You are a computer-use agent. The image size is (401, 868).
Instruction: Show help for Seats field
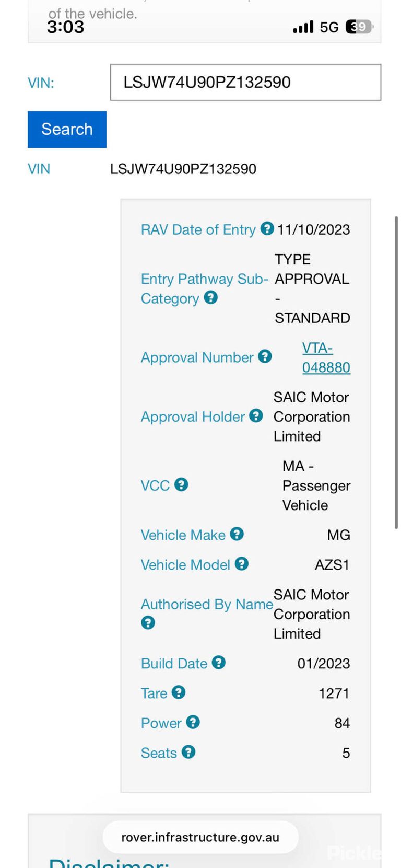click(x=188, y=752)
